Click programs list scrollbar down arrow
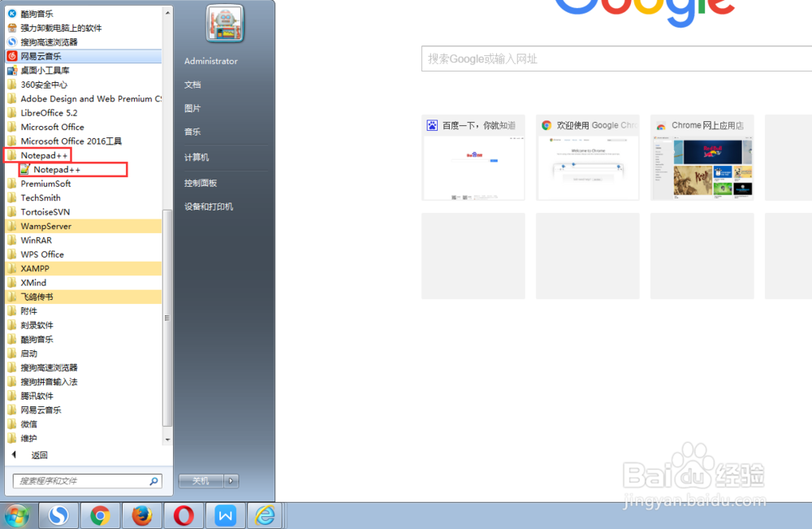The height and width of the screenshot is (529, 812). point(167,440)
